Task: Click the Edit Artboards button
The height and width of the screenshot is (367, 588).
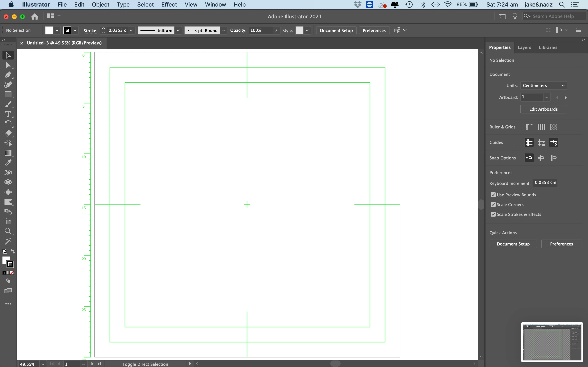Action: [x=543, y=109]
